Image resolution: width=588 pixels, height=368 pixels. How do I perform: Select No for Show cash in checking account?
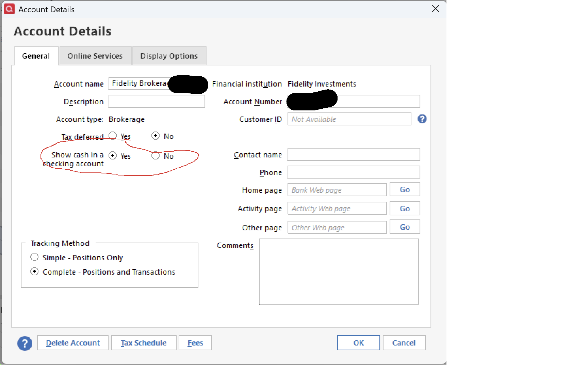point(156,155)
